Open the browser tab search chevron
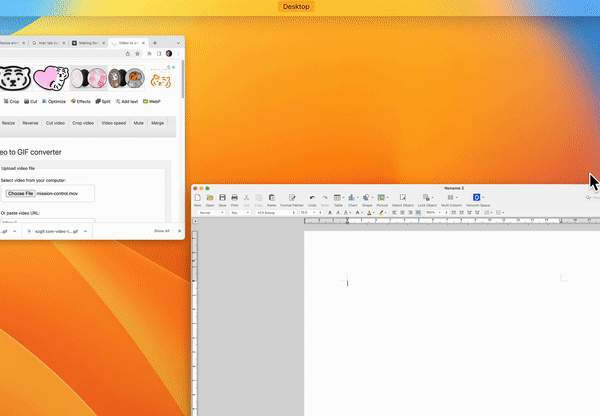This screenshot has width=600, height=416. tap(178, 43)
